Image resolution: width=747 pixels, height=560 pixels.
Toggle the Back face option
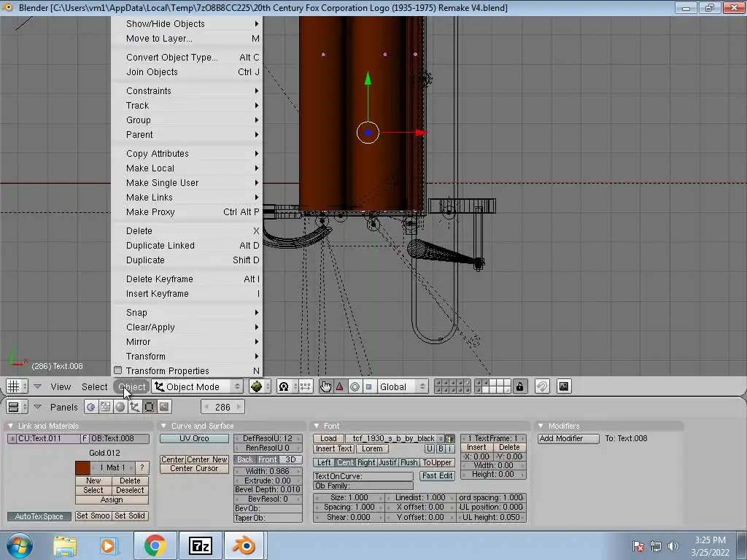point(245,459)
